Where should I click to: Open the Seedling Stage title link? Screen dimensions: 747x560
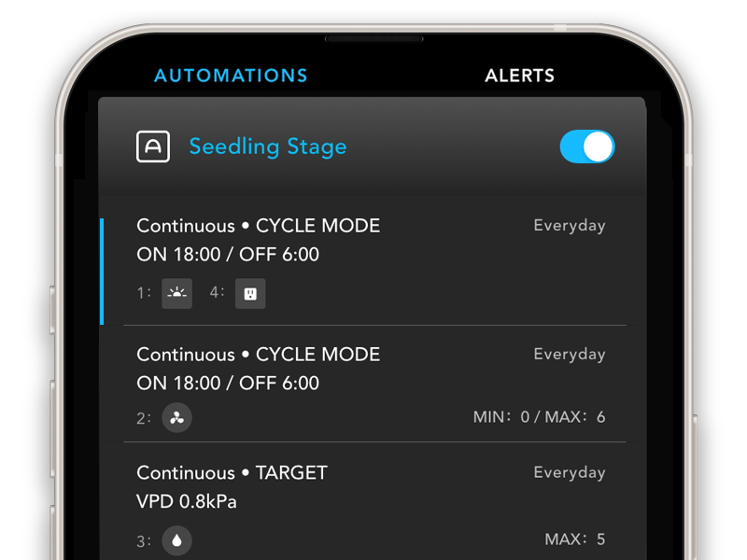click(268, 147)
